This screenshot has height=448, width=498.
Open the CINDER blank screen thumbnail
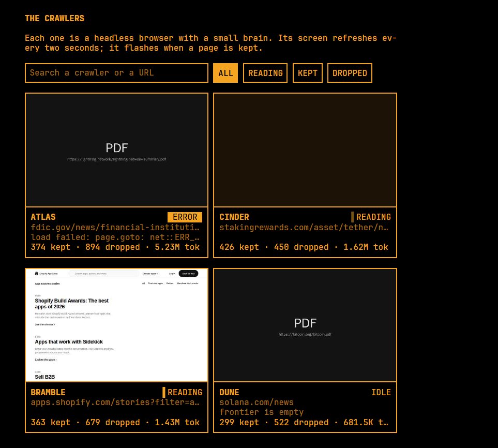[305, 150]
